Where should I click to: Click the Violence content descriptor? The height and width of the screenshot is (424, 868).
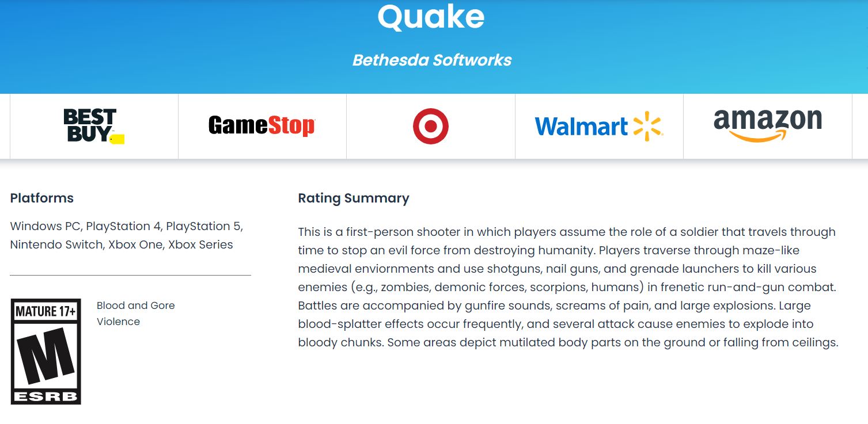point(119,322)
